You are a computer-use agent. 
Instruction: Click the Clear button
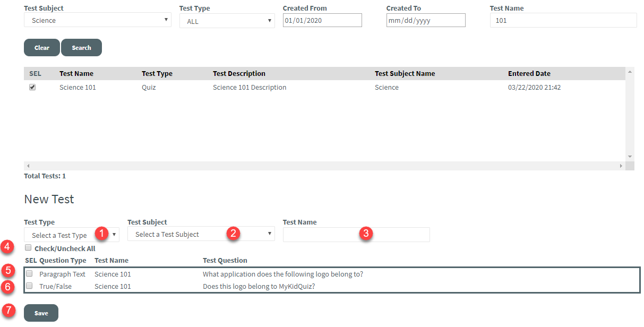[x=41, y=47]
